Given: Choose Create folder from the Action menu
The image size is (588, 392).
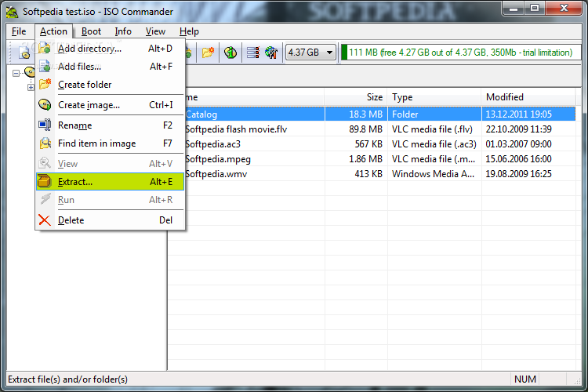Looking at the screenshot, I should (x=111, y=85).
